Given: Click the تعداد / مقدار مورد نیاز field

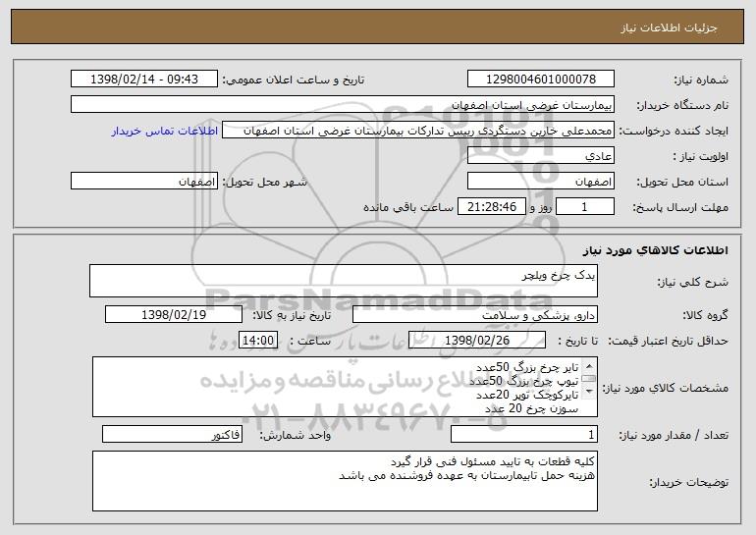Looking at the screenshot, I should click(524, 434).
